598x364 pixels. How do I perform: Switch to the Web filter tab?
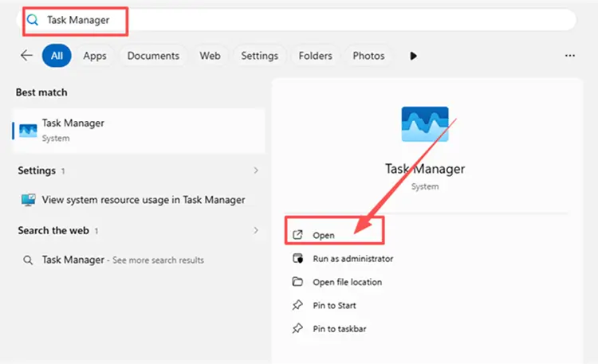pyautogui.click(x=210, y=56)
